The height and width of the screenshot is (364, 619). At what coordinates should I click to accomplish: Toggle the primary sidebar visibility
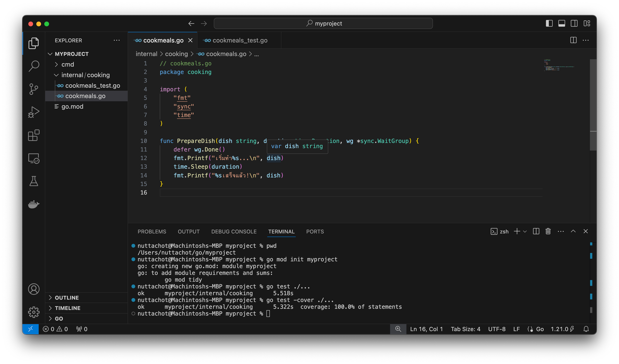(x=549, y=23)
